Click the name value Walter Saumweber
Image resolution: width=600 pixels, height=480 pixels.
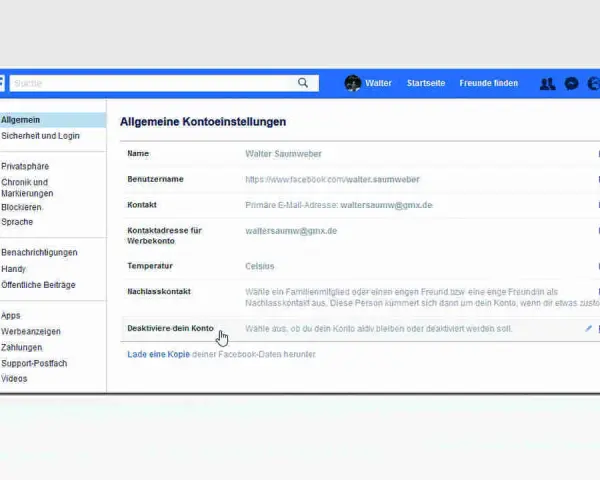point(283,154)
